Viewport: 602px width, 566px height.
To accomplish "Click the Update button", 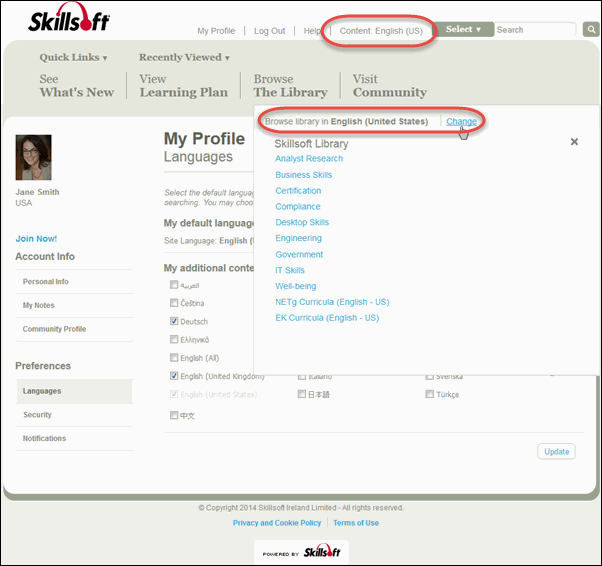I will [556, 452].
